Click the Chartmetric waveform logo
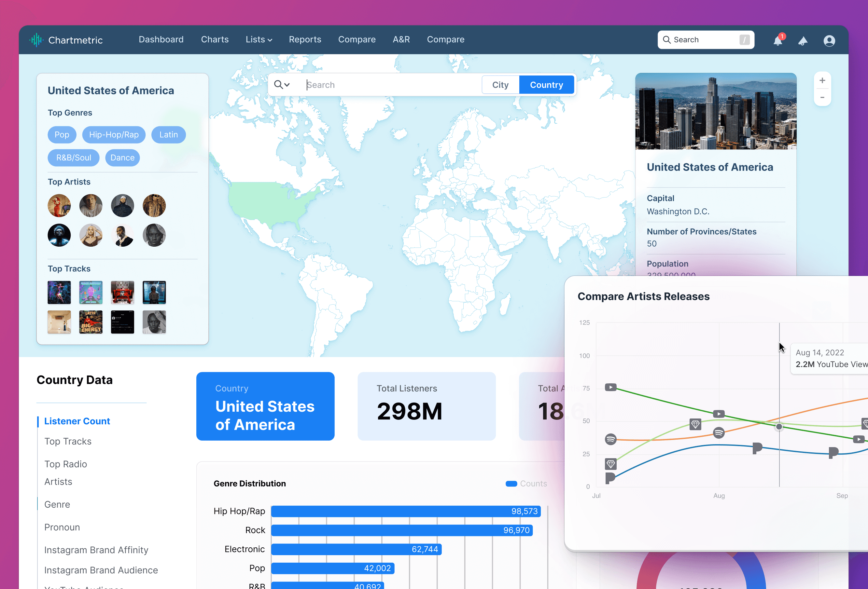Image resolution: width=868 pixels, height=589 pixels. click(x=36, y=40)
